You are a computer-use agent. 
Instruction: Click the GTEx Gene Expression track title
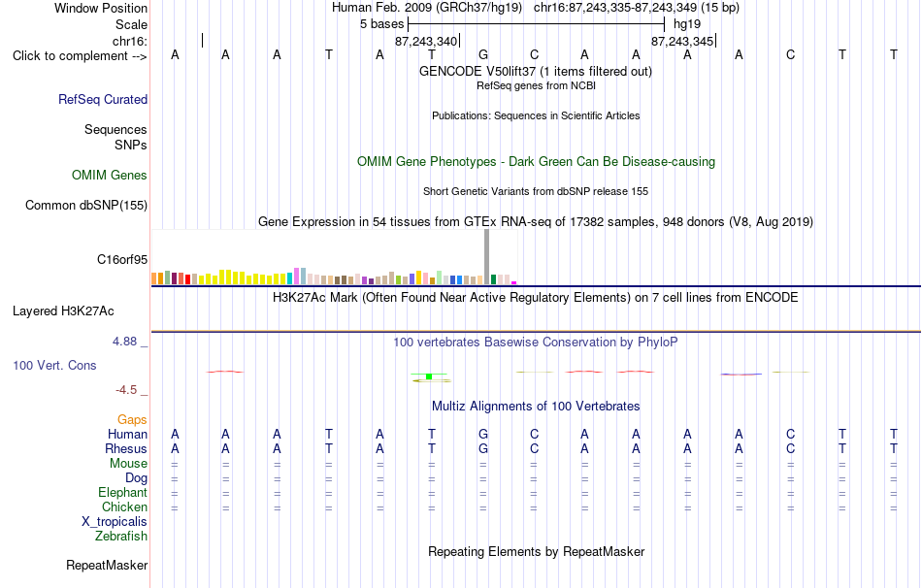coord(536,221)
